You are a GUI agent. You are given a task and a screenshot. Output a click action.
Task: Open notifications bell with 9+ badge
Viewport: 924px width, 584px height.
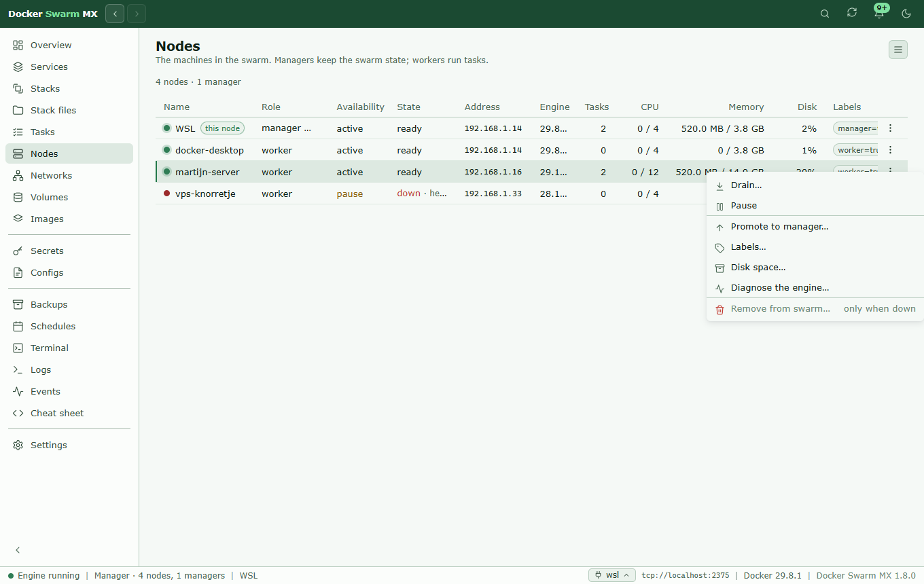tap(879, 13)
